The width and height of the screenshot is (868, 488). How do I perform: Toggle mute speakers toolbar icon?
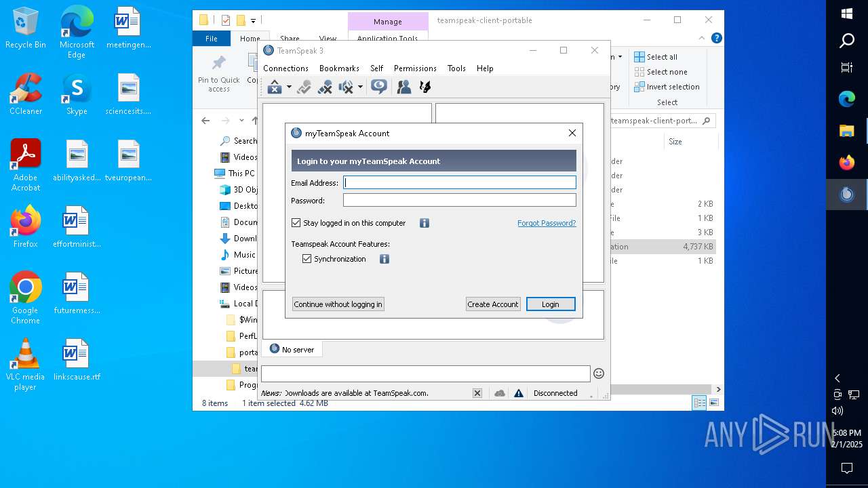click(346, 87)
